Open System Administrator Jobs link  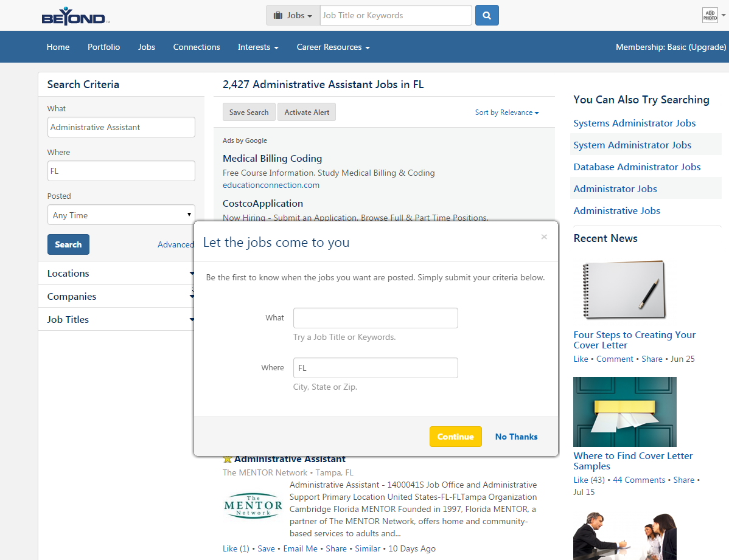(x=632, y=145)
